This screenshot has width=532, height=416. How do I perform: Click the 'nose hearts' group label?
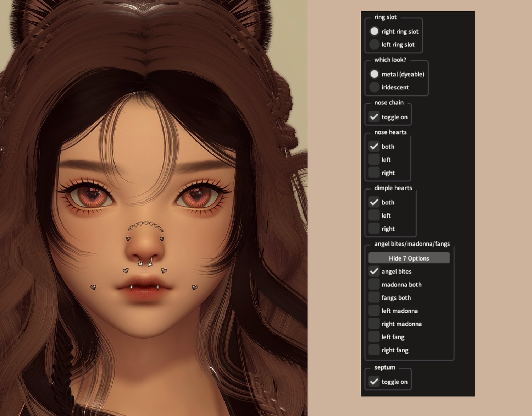(x=390, y=132)
